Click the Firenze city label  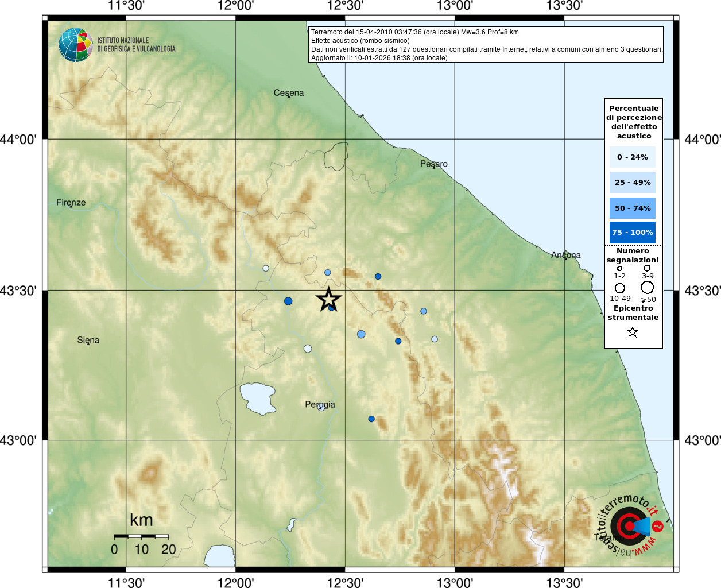click(71, 203)
